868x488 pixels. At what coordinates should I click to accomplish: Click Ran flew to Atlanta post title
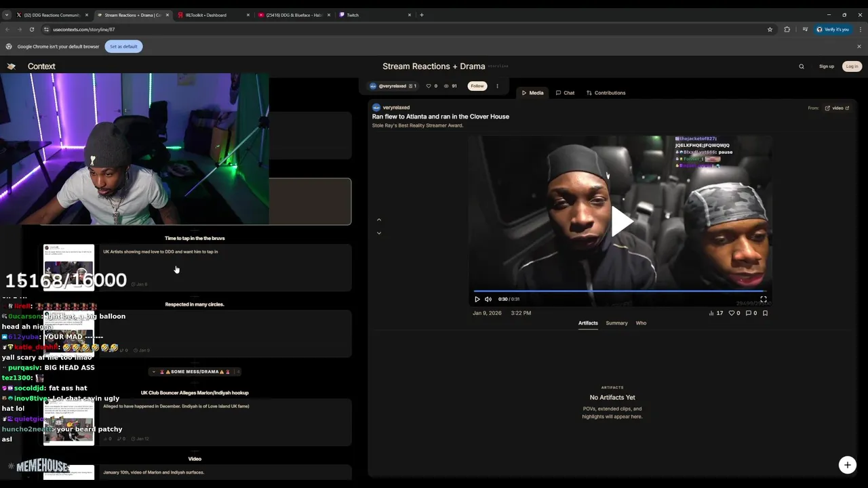click(x=441, y=117)
